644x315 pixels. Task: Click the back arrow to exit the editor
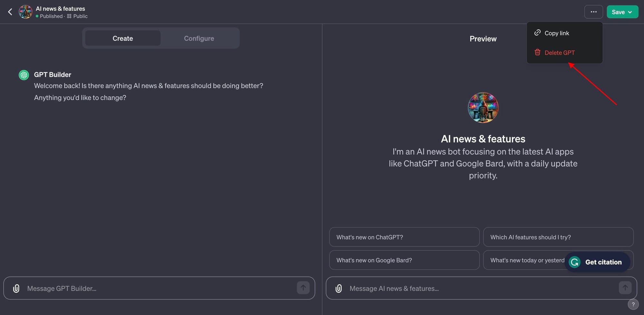pyautogui.click(x=10, y=12)
